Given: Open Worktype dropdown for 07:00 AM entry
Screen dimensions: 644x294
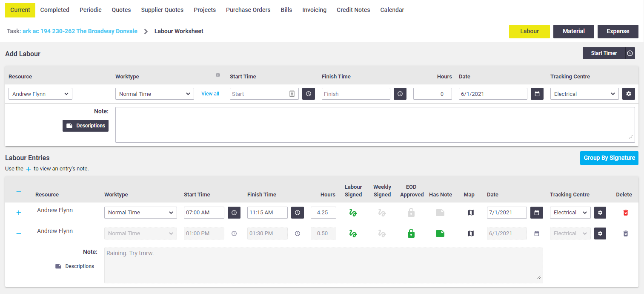Looking at the screenshot, I should pyautogui.click(x=140, y=213).
